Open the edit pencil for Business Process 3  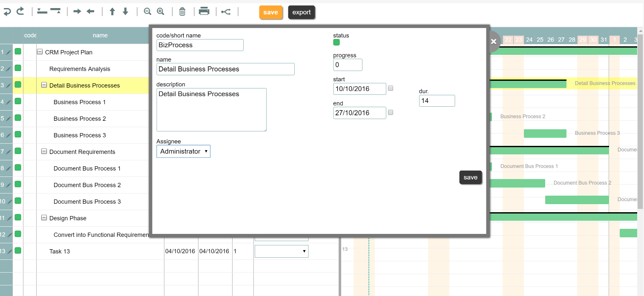(9, 135)
